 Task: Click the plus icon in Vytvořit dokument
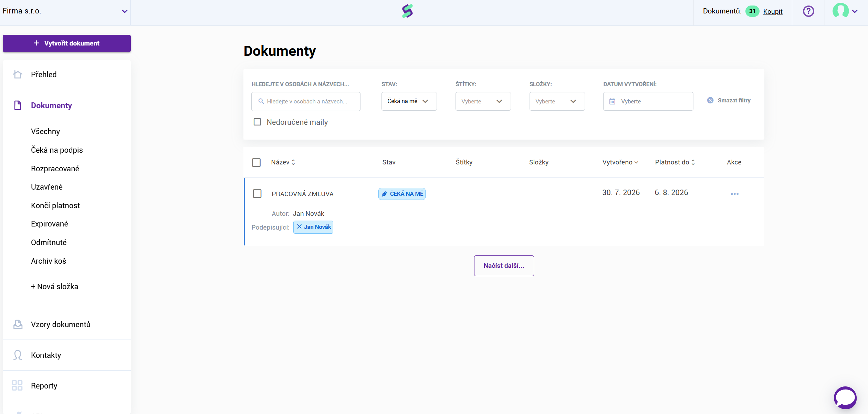[x=36, y=43]
